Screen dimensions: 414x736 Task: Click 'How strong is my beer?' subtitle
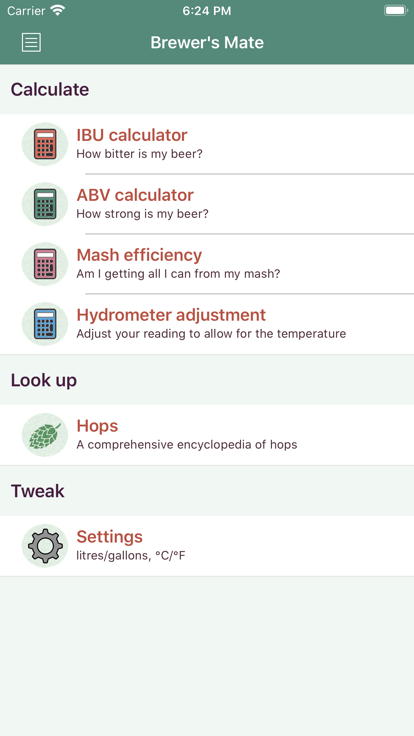[x=142, y=214]
